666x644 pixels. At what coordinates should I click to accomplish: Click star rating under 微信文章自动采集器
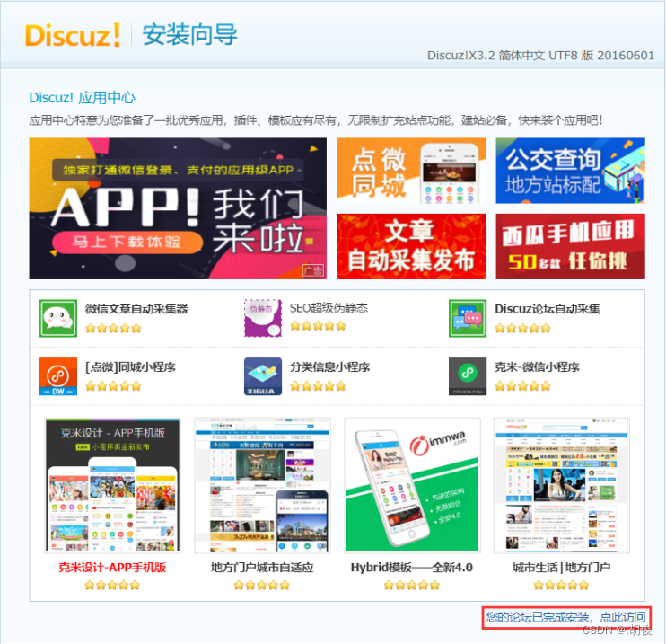pyautogui.click(x=113, y=328)
